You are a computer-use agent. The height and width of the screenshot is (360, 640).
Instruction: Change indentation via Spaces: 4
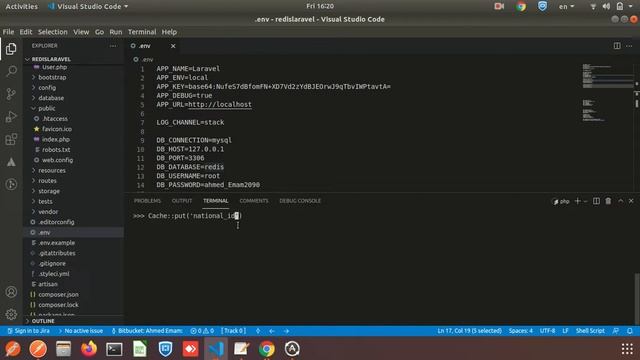coord(520,331)
